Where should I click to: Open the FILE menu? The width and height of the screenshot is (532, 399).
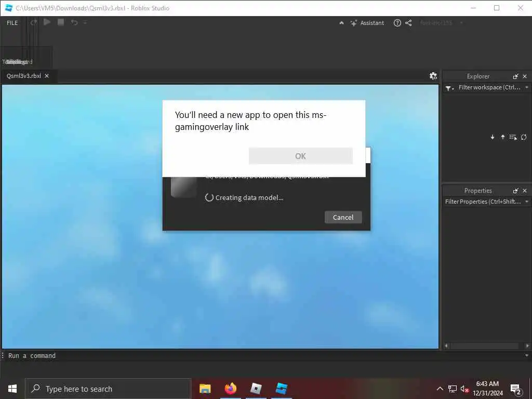[12, 23]
